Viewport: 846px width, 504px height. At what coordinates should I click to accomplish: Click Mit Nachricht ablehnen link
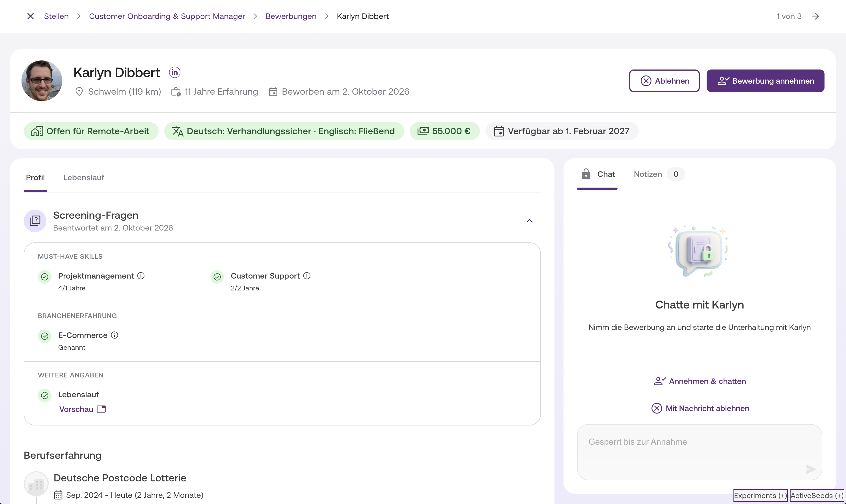click(x=700, y=409)
